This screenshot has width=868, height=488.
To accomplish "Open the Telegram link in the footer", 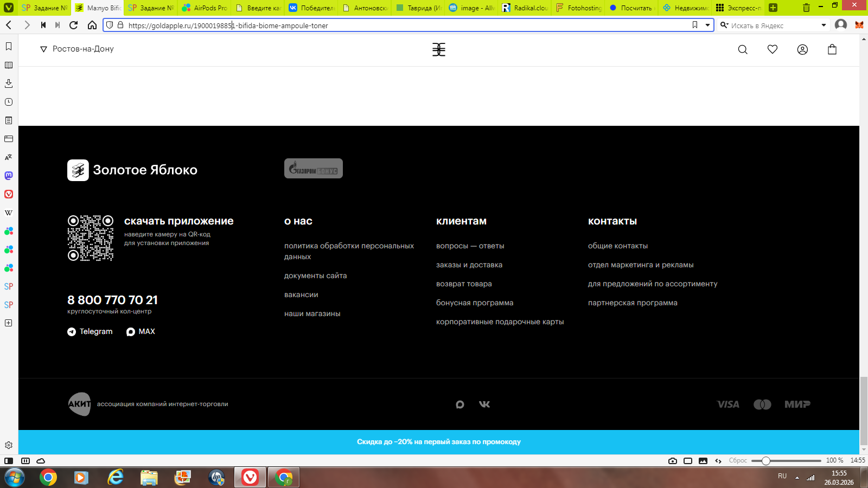I will (90, 332).
